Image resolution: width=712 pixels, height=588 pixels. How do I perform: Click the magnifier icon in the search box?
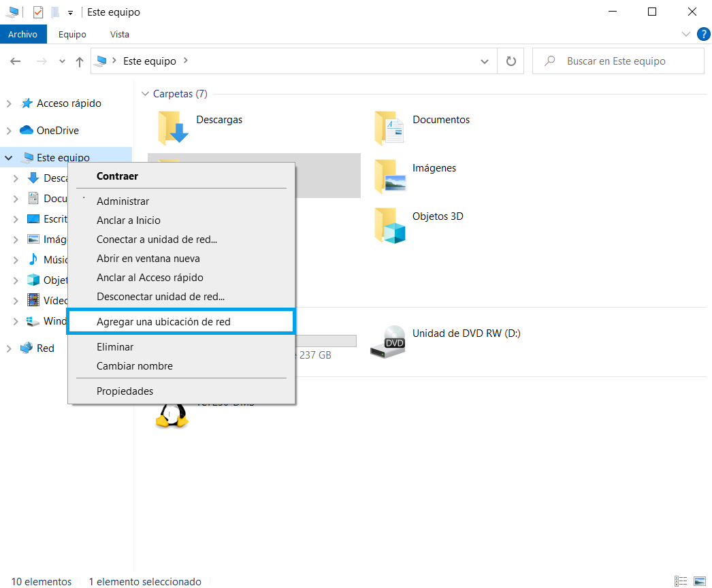tap(549, 61)
